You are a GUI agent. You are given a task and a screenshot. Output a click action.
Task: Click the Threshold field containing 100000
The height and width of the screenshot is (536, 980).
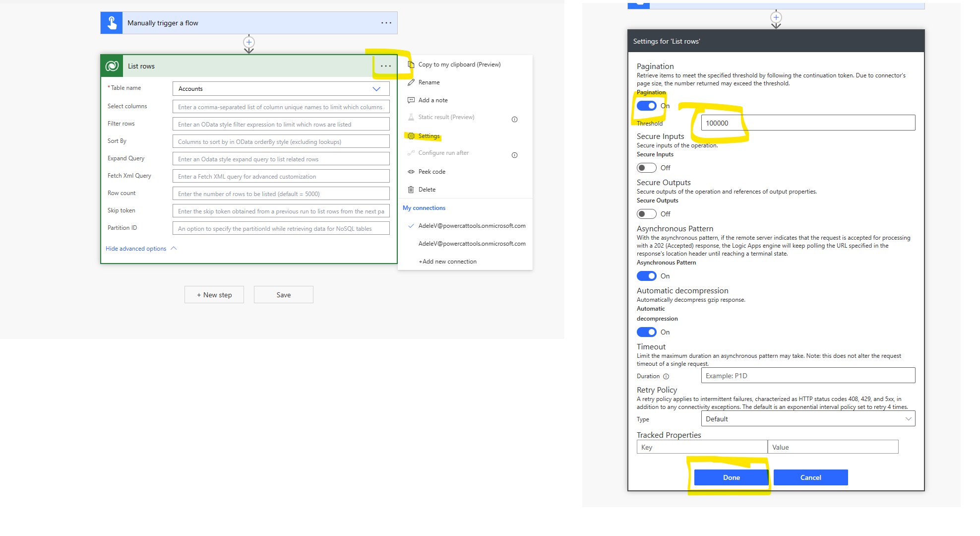(x=807, y=122)
